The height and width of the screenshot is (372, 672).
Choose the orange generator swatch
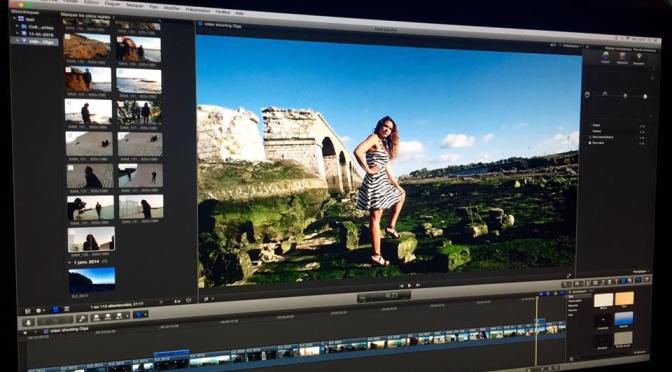[x=624, y=298]
